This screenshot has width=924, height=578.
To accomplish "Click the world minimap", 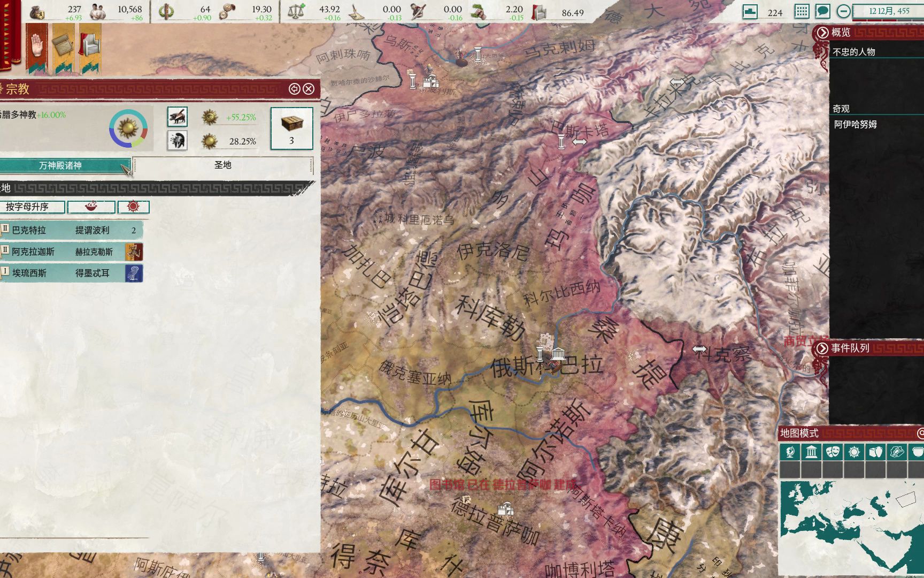I will pyautogui.click(x=852, y=527).
